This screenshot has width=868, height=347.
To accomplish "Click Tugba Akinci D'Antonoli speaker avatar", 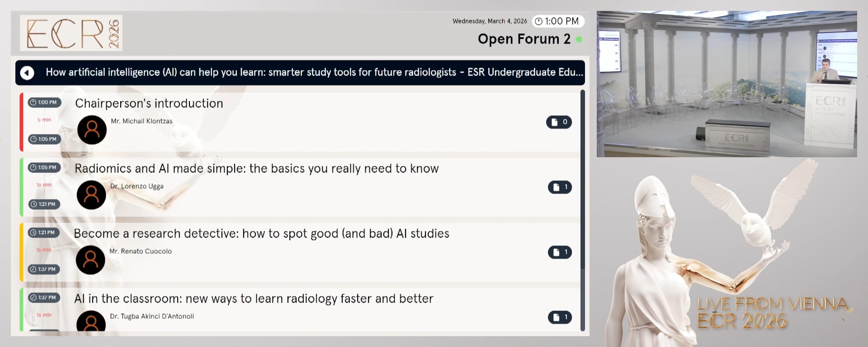I will 91,322.
